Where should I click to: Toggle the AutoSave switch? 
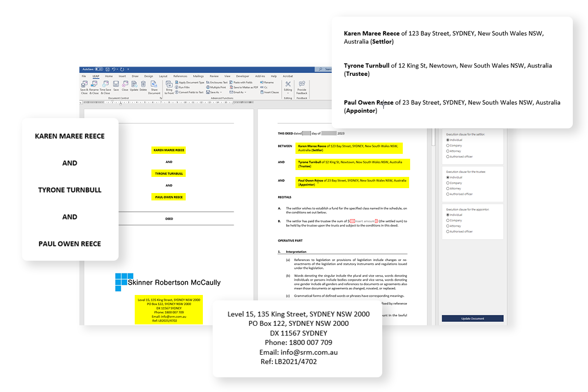point(99,69)
